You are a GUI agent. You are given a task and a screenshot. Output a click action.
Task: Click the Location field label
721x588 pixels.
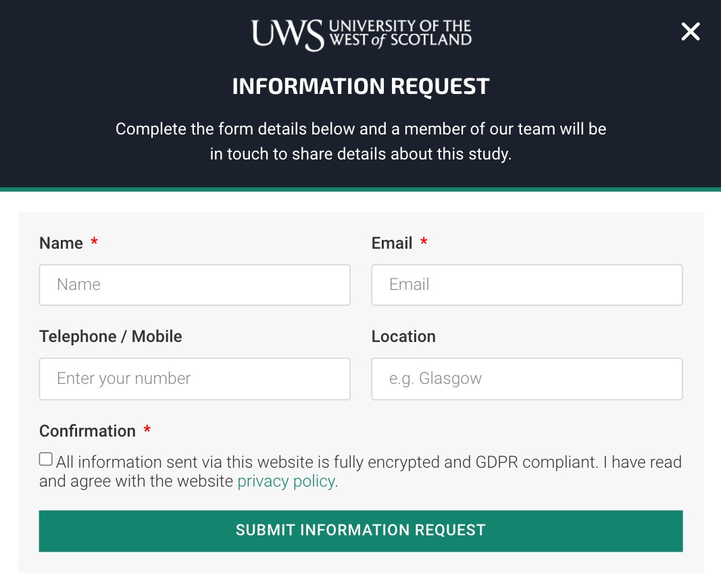(403, 337)
